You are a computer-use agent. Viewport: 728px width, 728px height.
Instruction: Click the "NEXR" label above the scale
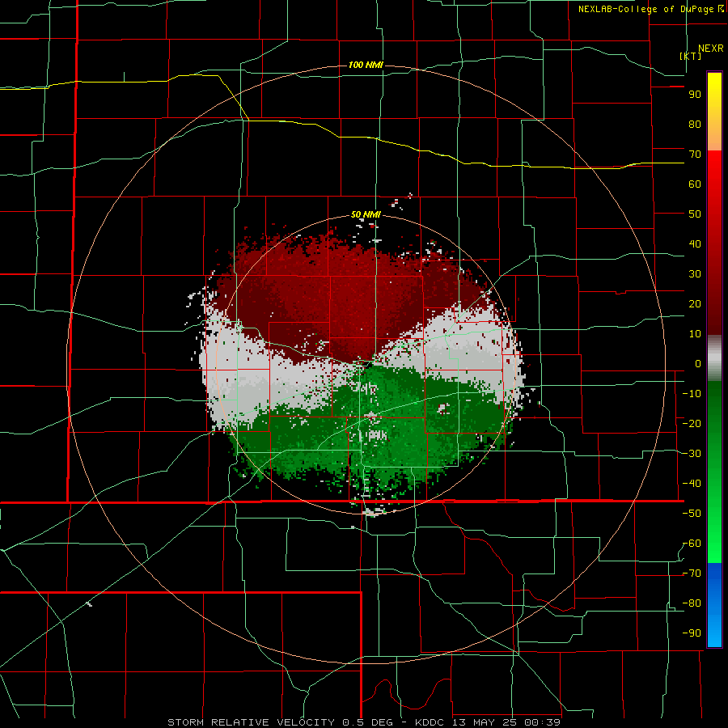coord(710,49)
